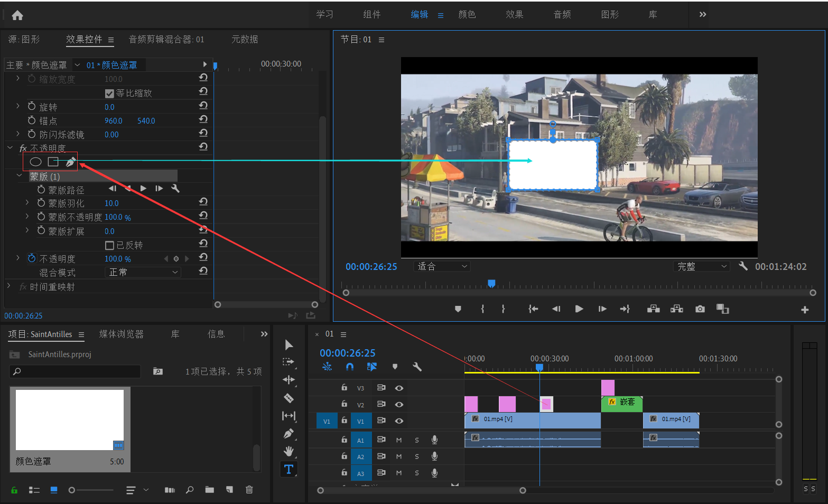This screenshot has height=504, width=828.
Task: Uncheck the 等比缩放 checkbox
Action: pyautogui.click(x=110, y=94)
